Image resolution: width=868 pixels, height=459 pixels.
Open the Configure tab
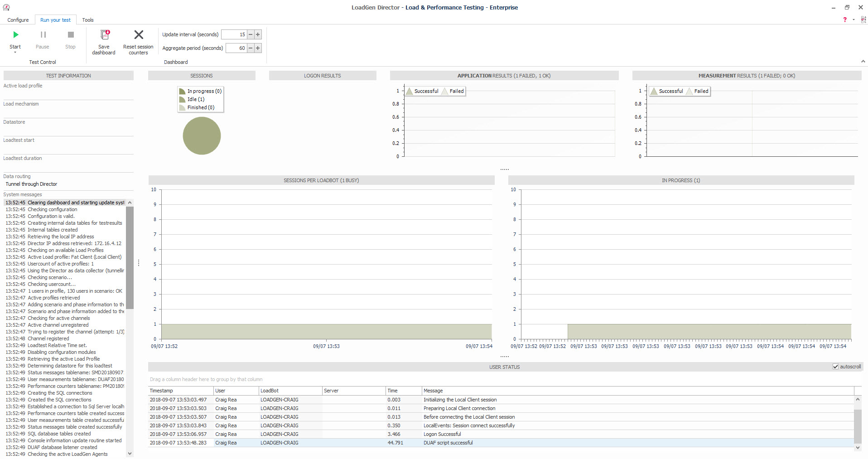click(18, 20)
